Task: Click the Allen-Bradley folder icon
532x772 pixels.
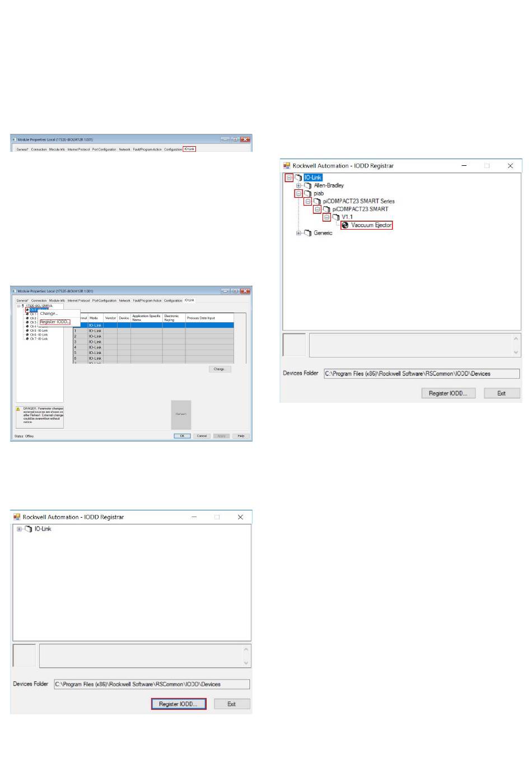Action: [x=307, y=185]
